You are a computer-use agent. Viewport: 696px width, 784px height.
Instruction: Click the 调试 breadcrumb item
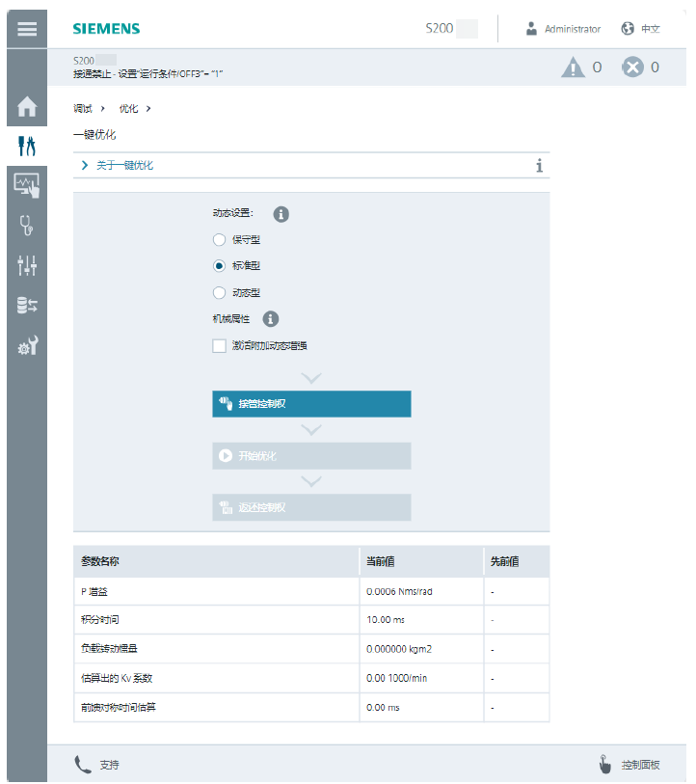(x=83, y=108)
